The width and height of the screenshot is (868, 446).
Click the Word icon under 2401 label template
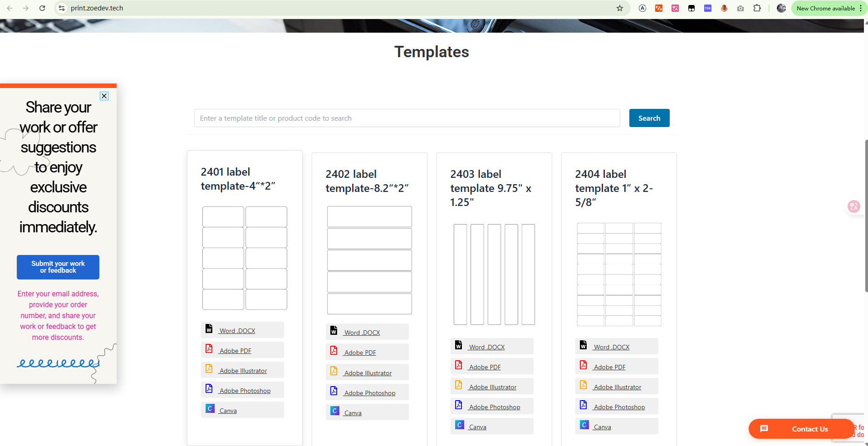209,329
